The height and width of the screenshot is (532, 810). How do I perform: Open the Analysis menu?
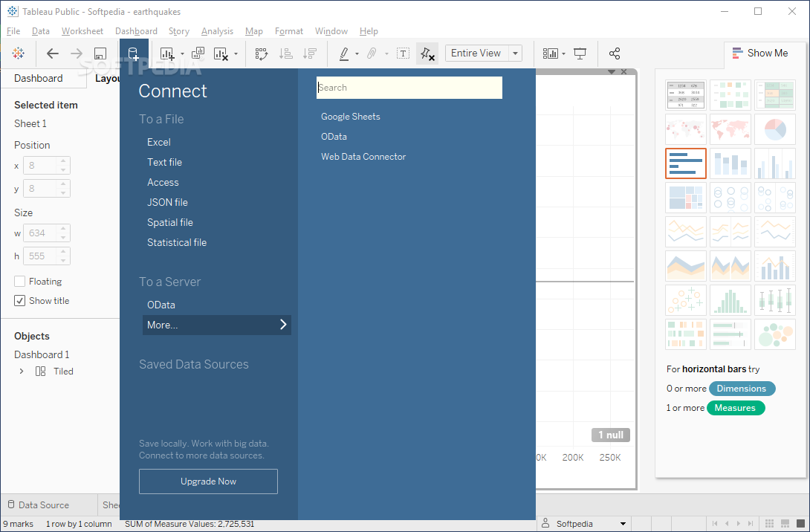(x=217, y=31)
